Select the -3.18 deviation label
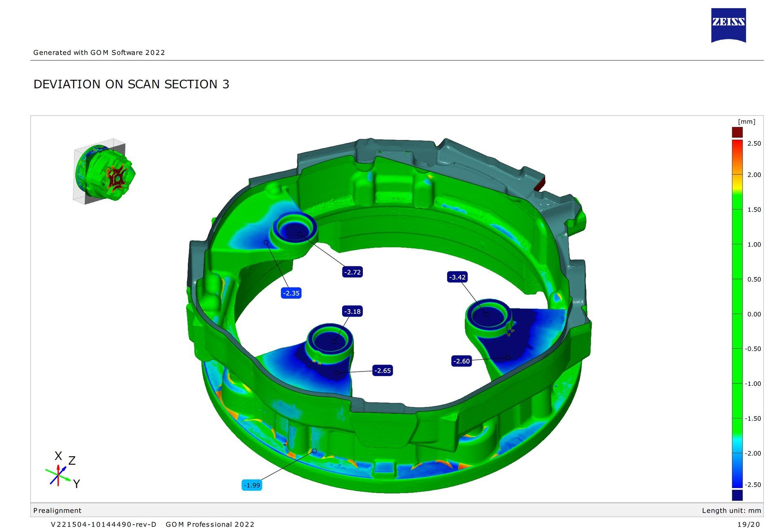 (352, 312)
